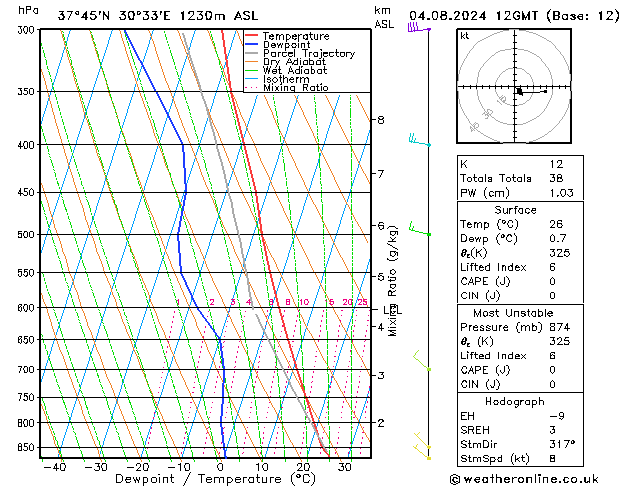Click the Mixing Ratio legend entry
This screenshot has height=486, width=629.
[x=295, y=88]
